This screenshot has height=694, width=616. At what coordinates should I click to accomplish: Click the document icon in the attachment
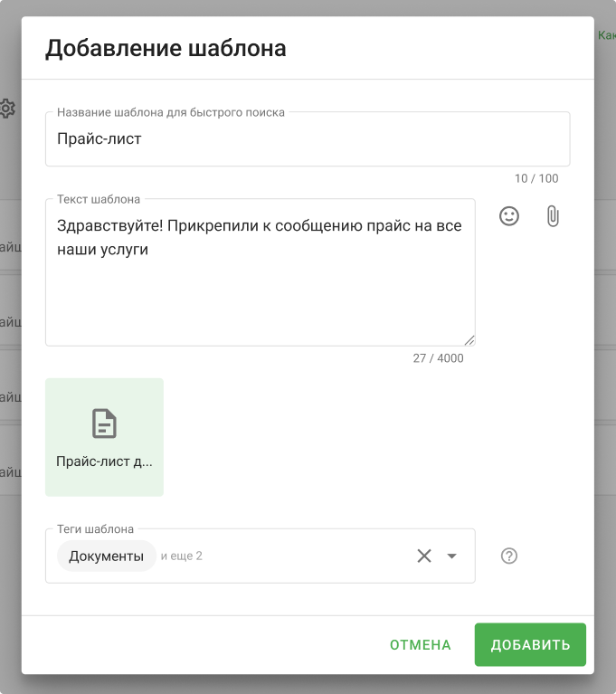pyautogui.click(x=105, y=423)
